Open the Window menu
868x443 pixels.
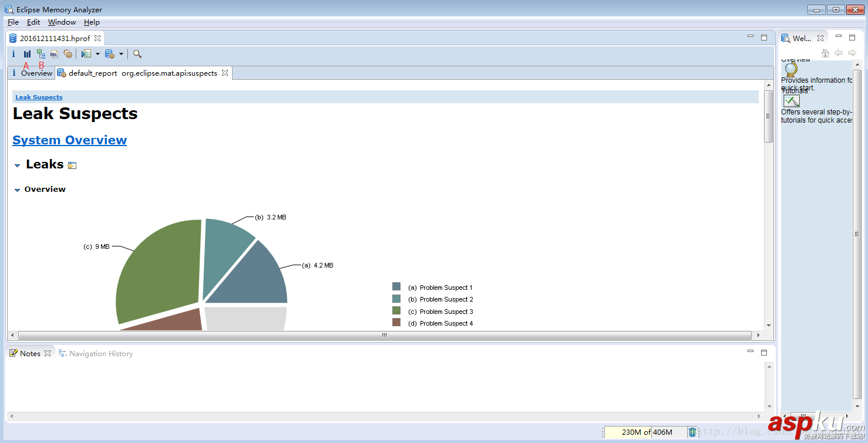[x=62, y=22]
